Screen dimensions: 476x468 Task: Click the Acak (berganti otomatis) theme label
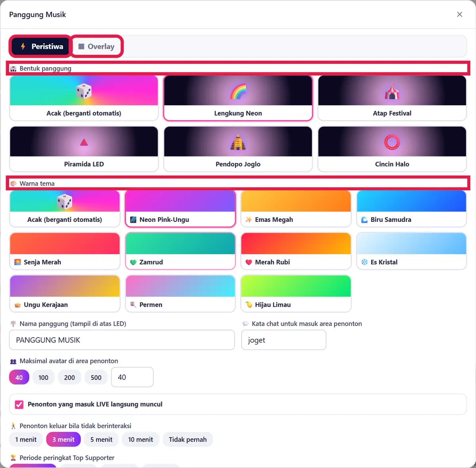[x=65, y=220]
